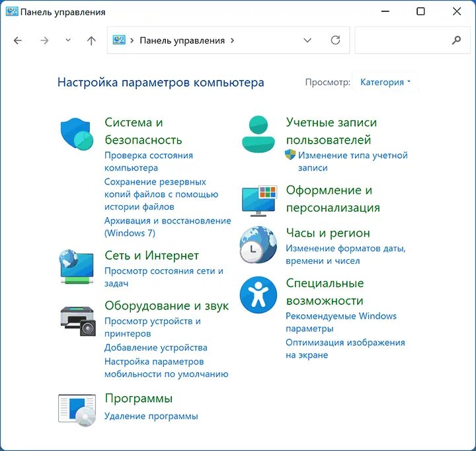Click the UAC shield beside account type link
This screenshot has height=451, width=476.
click(290, 155)
